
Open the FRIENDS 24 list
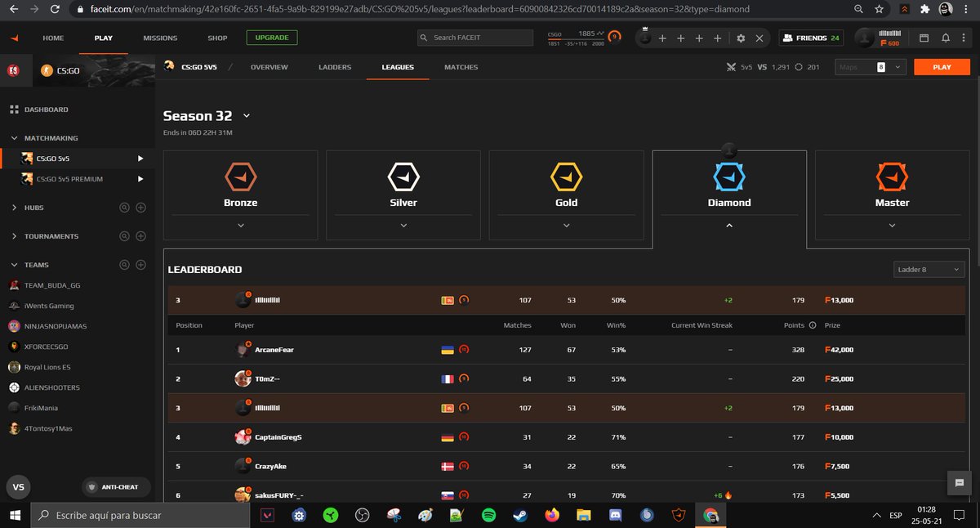811,38
